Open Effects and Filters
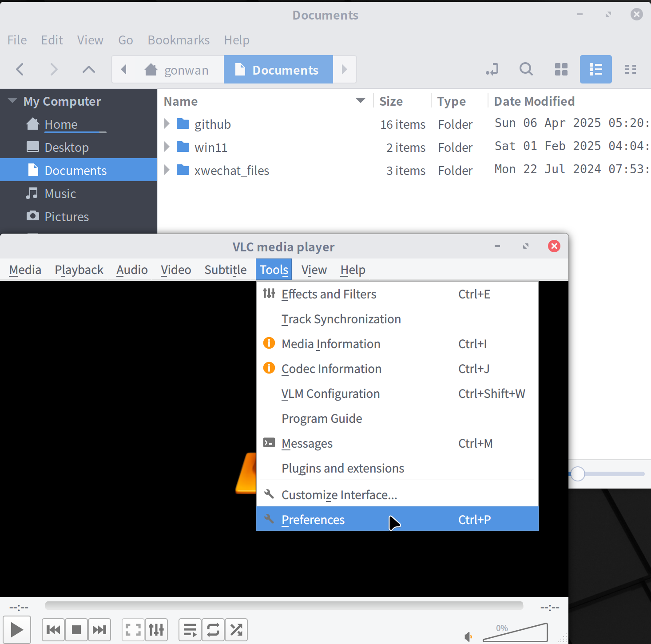 click(x=397, y=294)
